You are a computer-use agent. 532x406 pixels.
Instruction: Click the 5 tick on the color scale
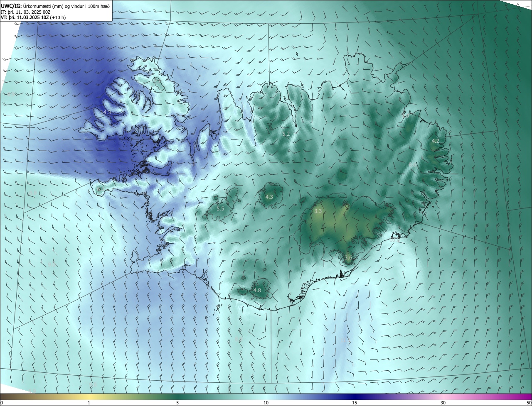(177, 403)
